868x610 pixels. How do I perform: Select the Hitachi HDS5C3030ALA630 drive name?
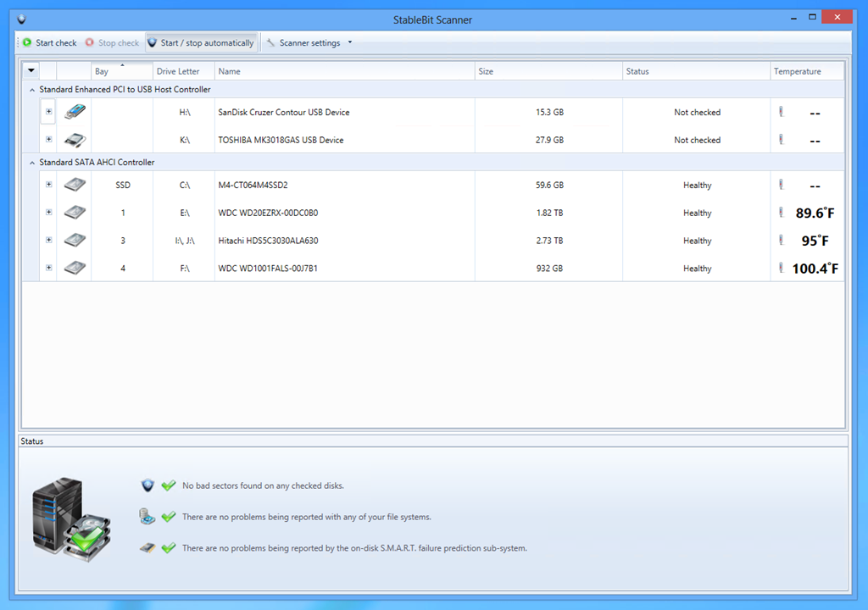[268, 241]
